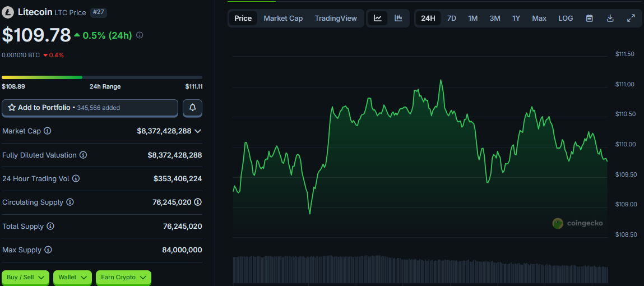644x286 pixels.
Task: Switch to the TradingView tab
Action: [x=336, y=18]
